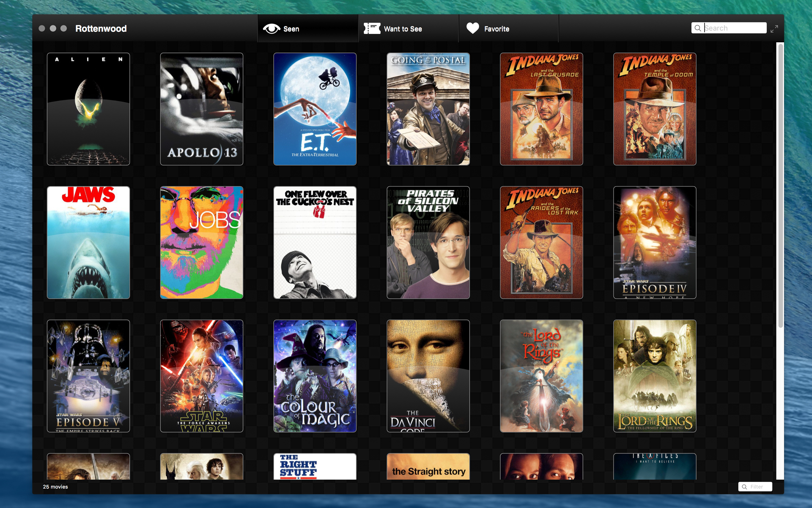This screenshot has height=508, width=812.
Task: Select The Straight Story poster
Action: (x=428, y=467)
